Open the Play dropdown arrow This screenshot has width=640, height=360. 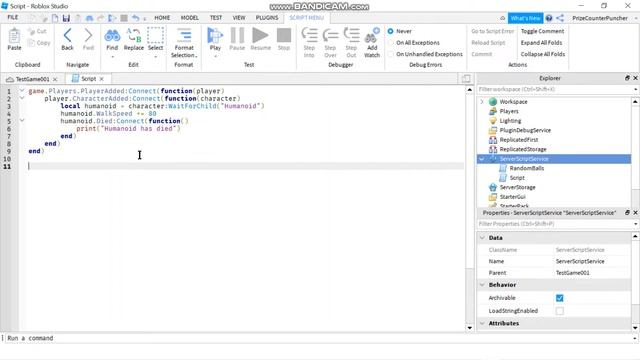215,56
